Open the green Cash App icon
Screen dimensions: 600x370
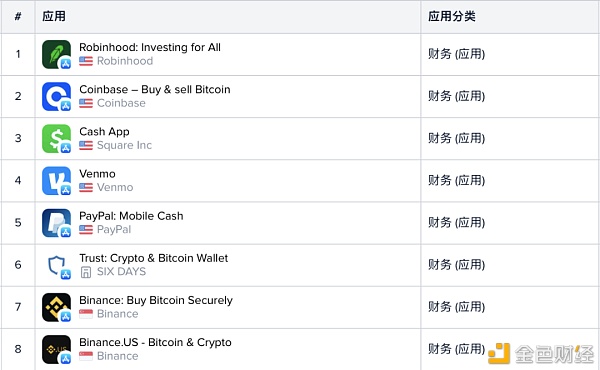[x=56, y=139]
